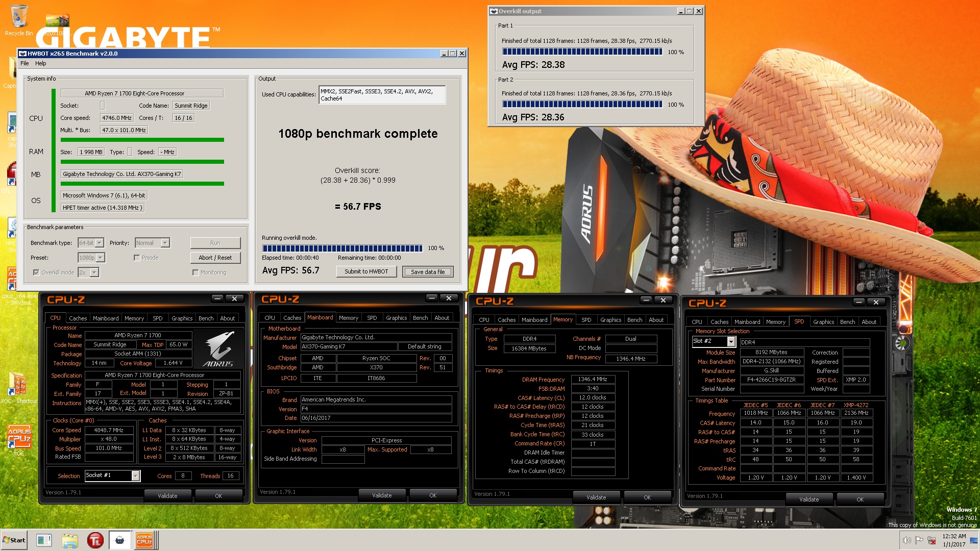
Task: Open the cpuz_x64.exe shortcut desktop icon
Action: coord(19,285)
